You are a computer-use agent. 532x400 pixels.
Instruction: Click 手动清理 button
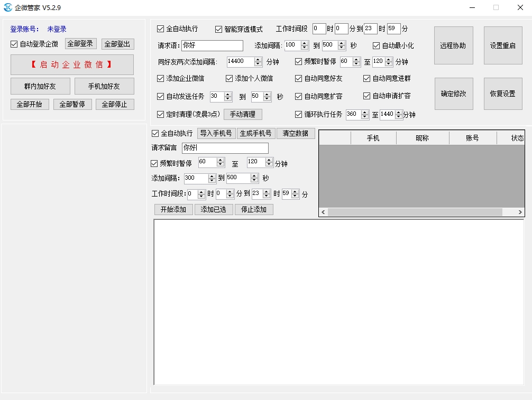(243, 114)
